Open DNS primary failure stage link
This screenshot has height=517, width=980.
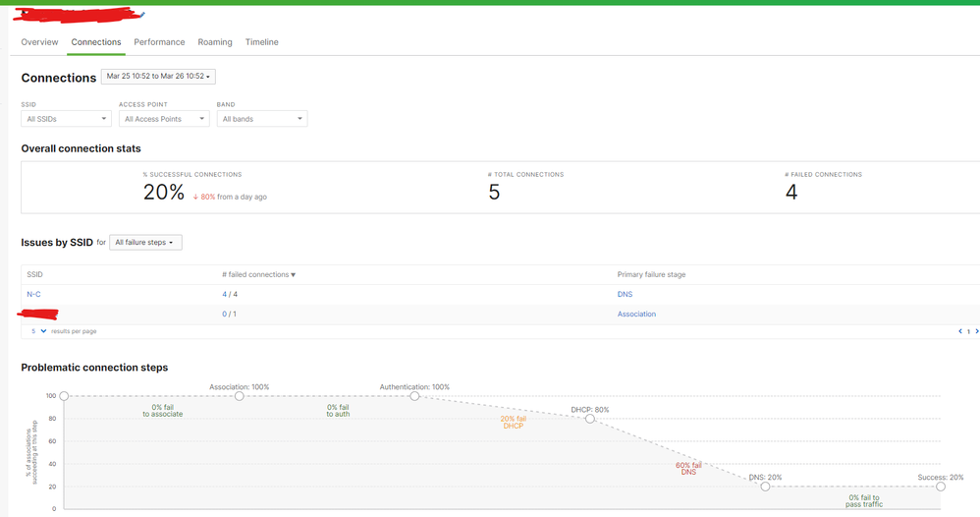(625, 295)
